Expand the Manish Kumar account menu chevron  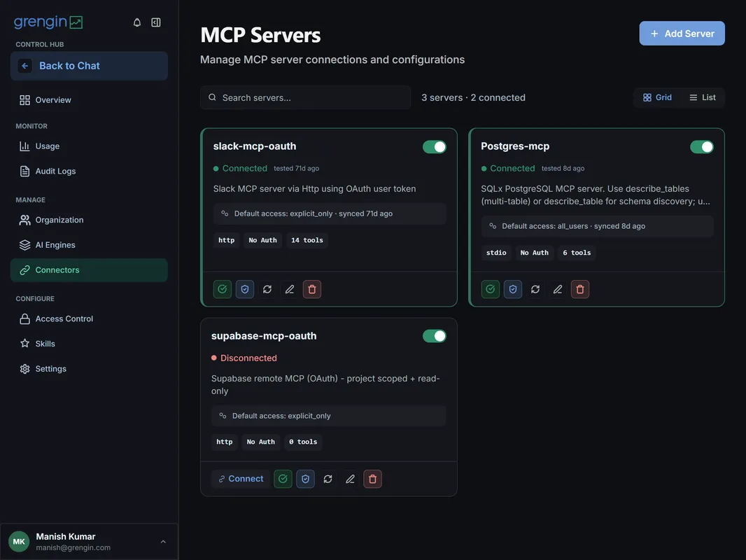coord(163,541)
